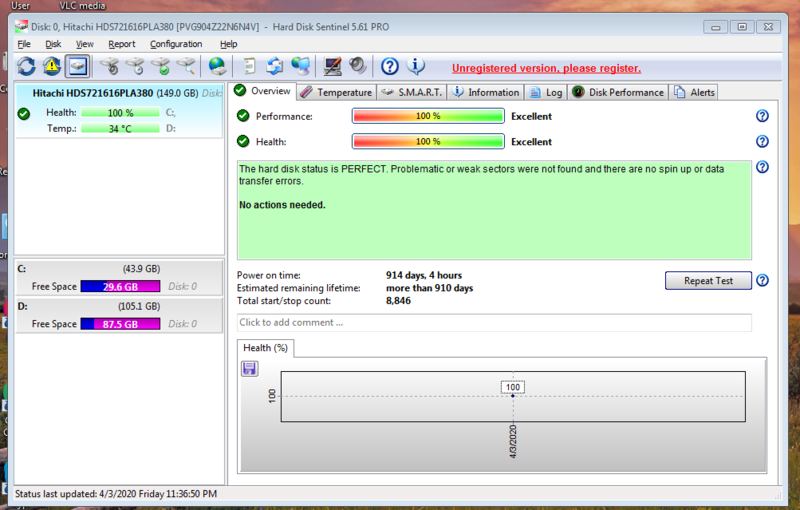Click green check icon beside Hitachi disk health
Screen dimensions: 800x510
23,113
